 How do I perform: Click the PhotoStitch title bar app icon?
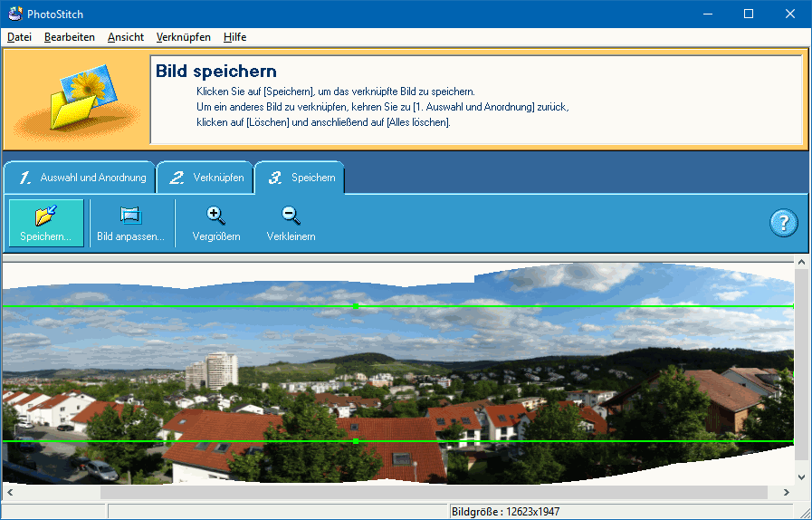pyautogui.click(x=13, y=14)
